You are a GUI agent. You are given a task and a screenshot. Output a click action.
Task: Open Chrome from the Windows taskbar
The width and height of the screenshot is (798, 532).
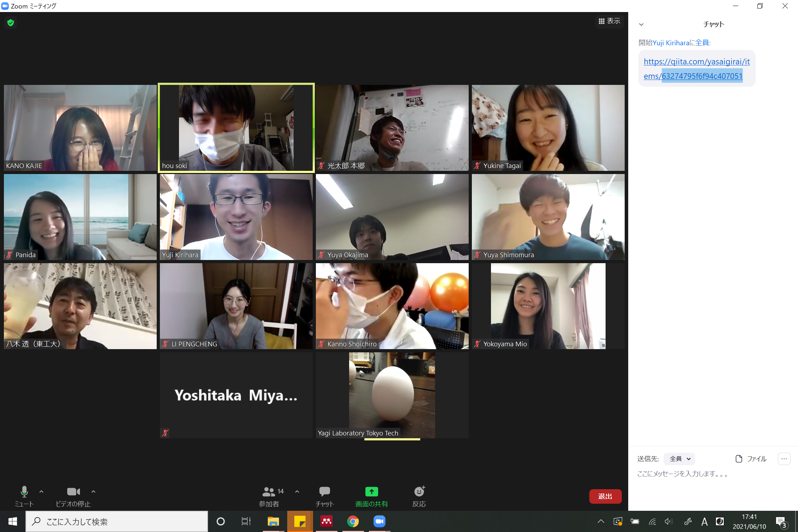(353, 521)
